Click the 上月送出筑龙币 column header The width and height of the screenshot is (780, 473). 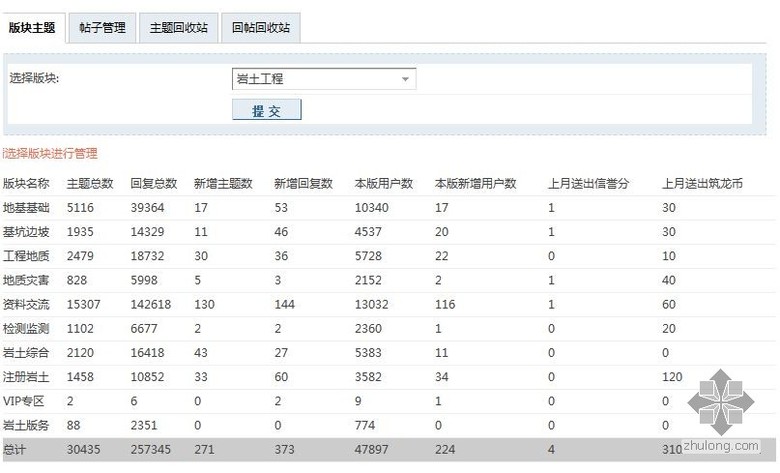tap(702, 184)
